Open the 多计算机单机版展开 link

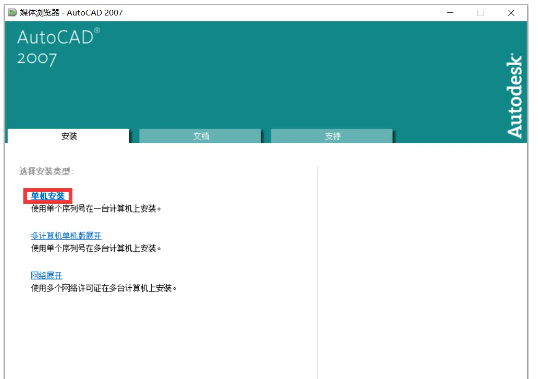pyautogui.click(x=66, y=236)
